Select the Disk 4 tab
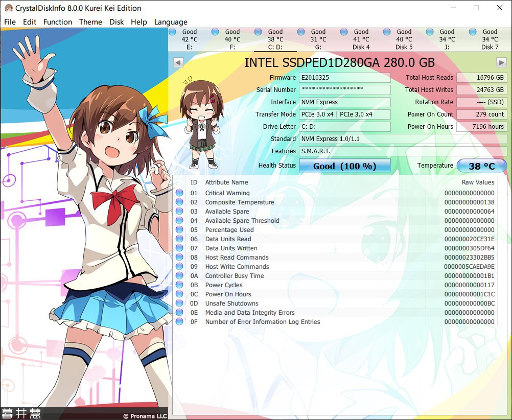 tap(361, 39)
